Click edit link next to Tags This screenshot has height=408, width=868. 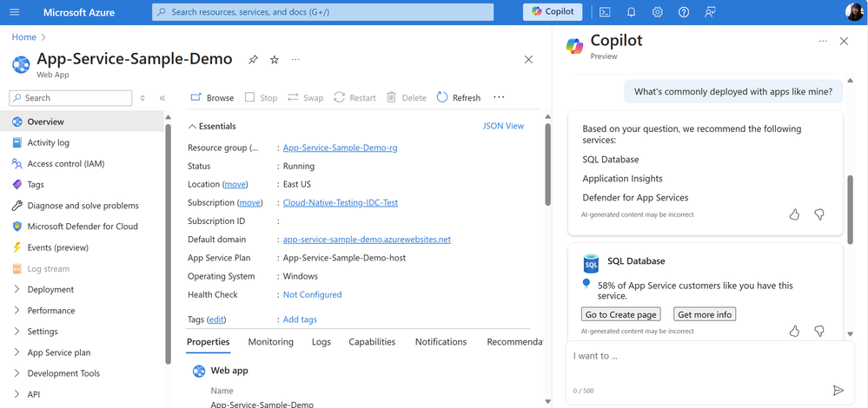[216, 319]
